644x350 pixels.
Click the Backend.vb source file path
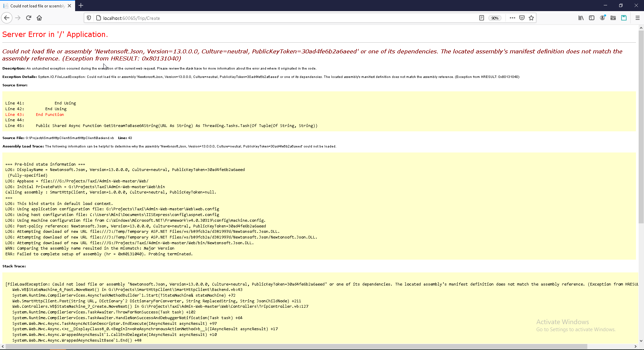pos(70,138)
